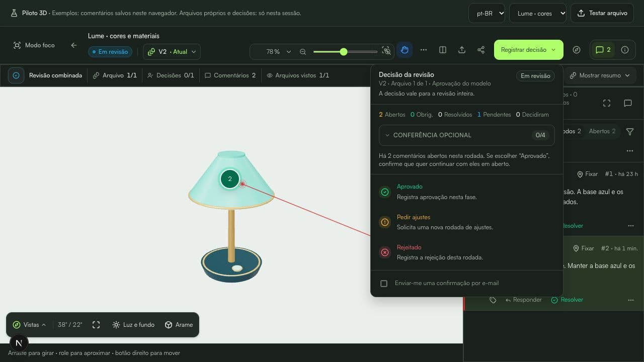Screen dimensions: 644x362
Task: Click the compass icon beside Registrar decisão
Action: (577, 50)
